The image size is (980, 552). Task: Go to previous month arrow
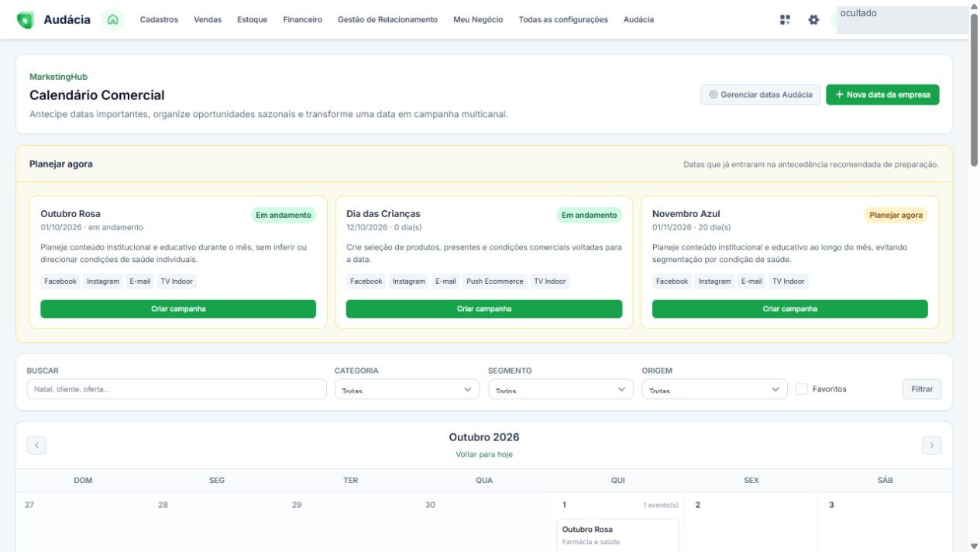36,445
